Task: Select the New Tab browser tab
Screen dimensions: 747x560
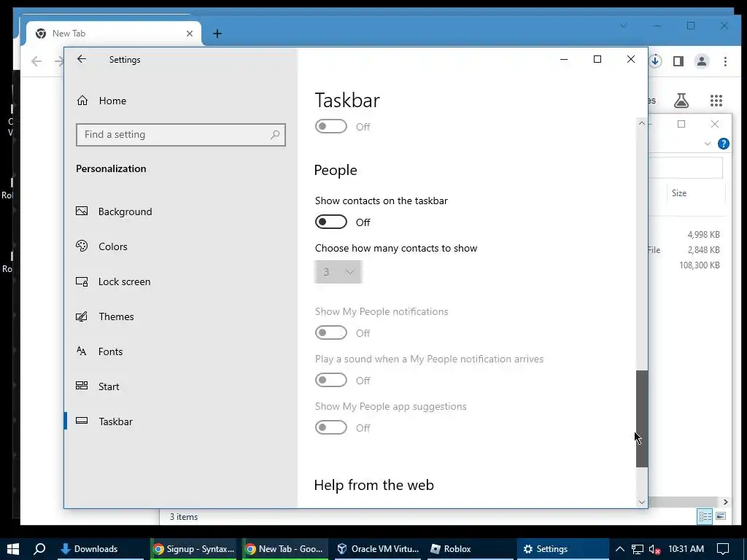Action: click(x=115, y=34)
